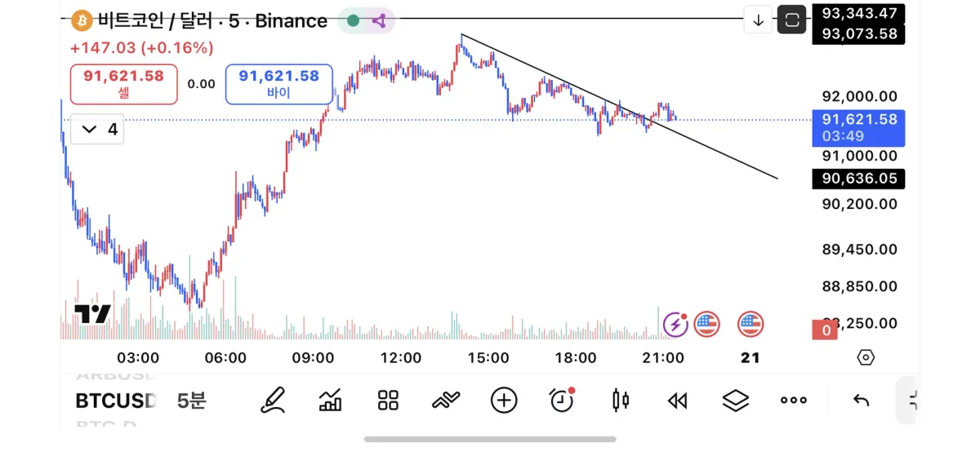The image size is (980, 452).
Task: Expand the collapsed indicator legend showing 4
Action: (x=97, y=129)
